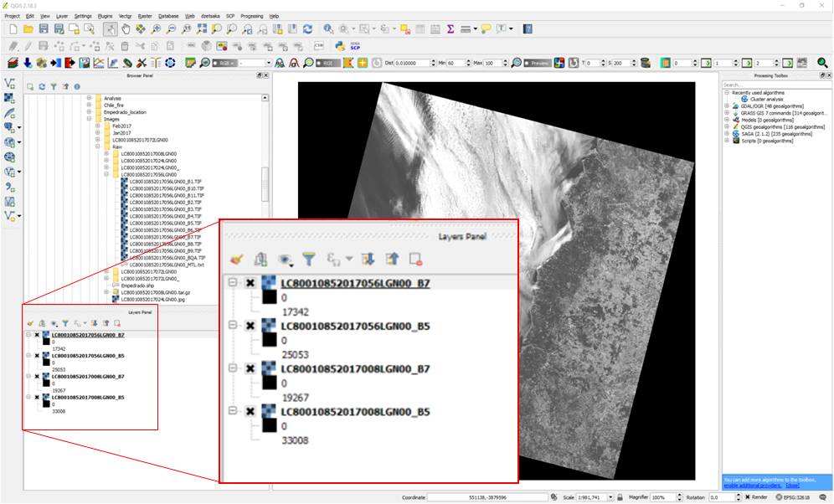Open the Python console icon
This screenshot has width=834, height=504.
tap(342, 46)
